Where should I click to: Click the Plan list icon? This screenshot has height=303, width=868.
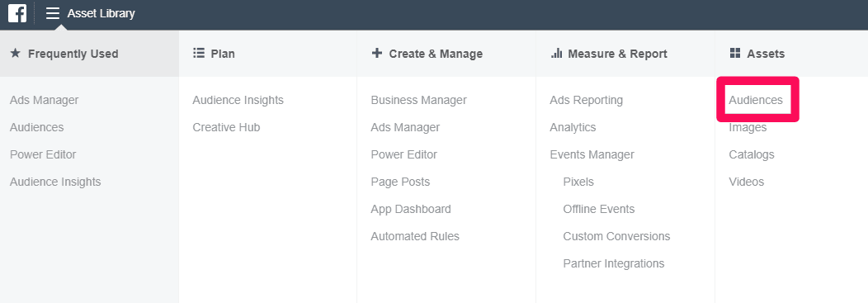(198, 53)
